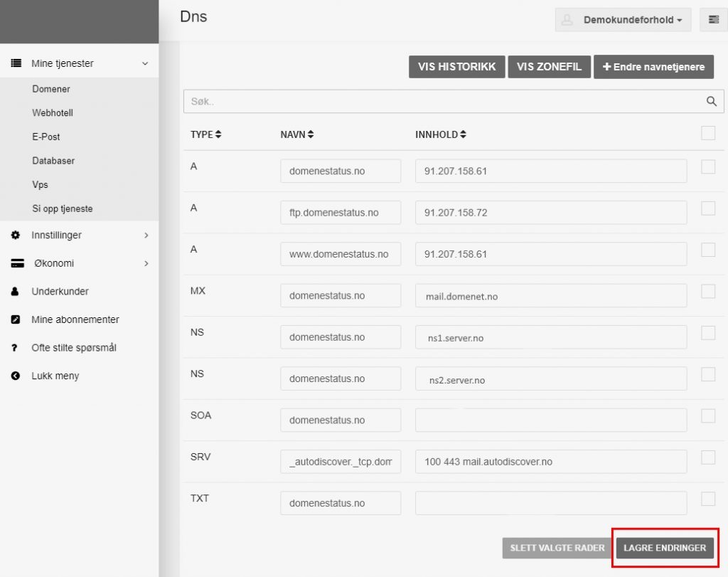Select the SRV autodiscover row checkbox

point(708,457)
